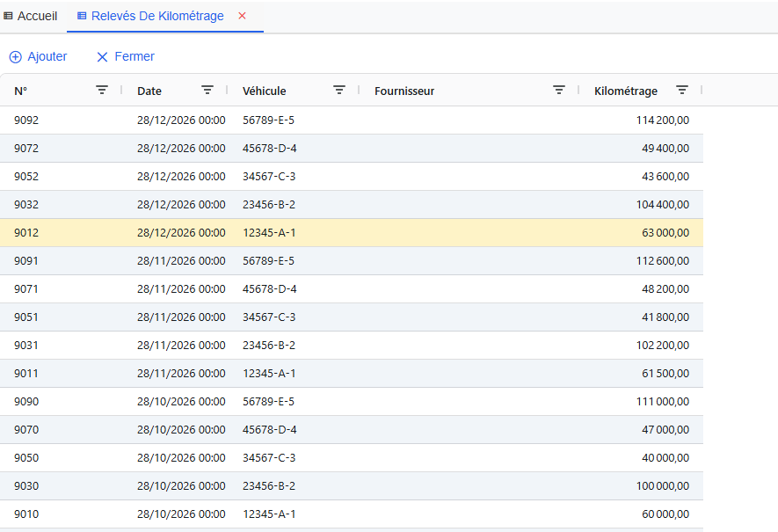Open the Kilométrage column filter icon
The width and height of the screenshot is (778, 532).
coord(682,90)
